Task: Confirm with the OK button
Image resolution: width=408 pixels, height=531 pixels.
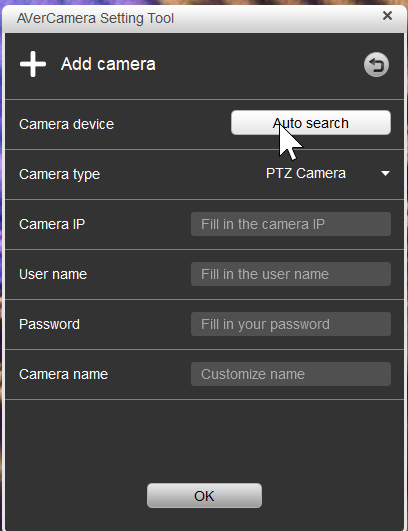Action: coord(204,495)
